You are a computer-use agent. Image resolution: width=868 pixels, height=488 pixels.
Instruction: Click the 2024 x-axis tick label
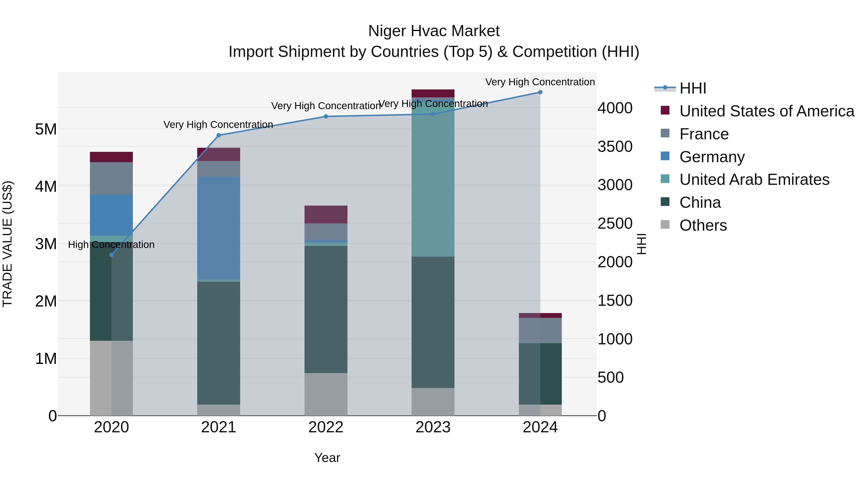[x=540, y=427]
